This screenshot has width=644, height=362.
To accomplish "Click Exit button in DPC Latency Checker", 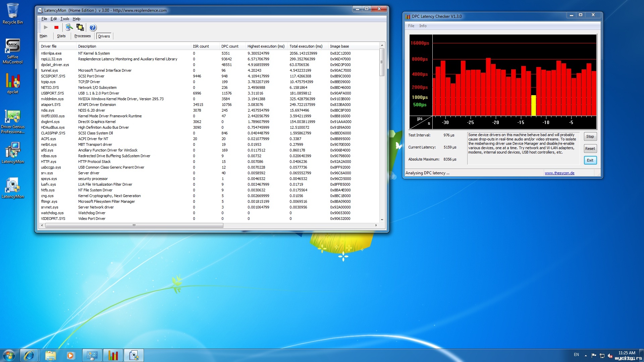I will click(590, 160).
